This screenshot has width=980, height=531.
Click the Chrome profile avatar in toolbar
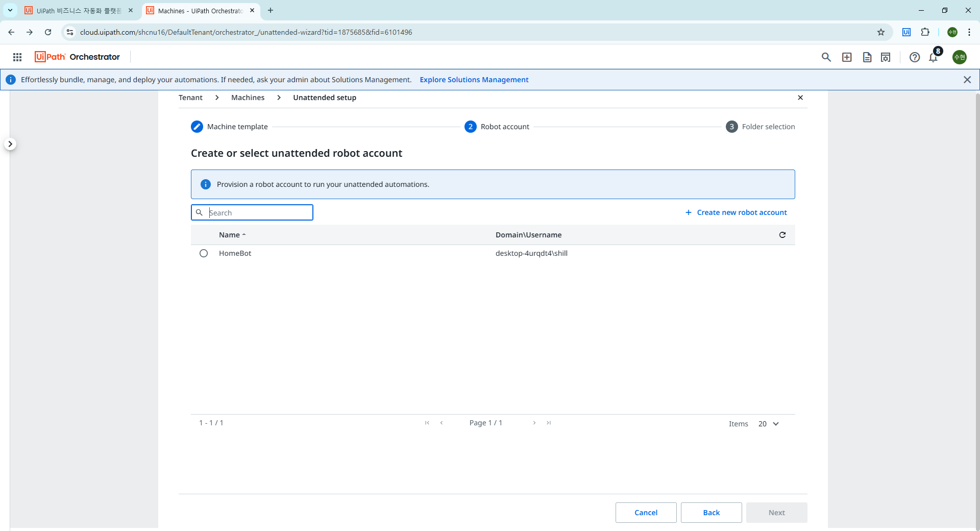point(952,32)
